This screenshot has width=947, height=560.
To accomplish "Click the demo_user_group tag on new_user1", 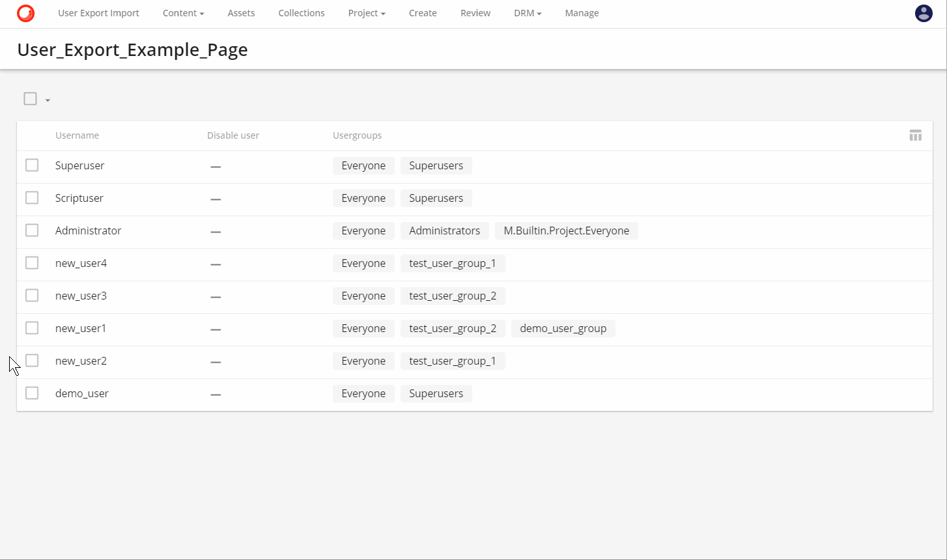I will [x=563, y=328].
